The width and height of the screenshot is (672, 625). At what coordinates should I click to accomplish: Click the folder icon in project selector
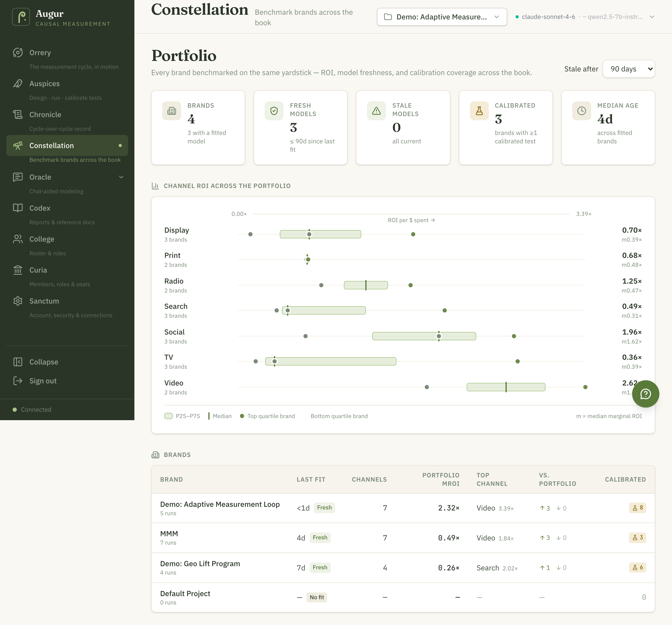pos(388,17)
